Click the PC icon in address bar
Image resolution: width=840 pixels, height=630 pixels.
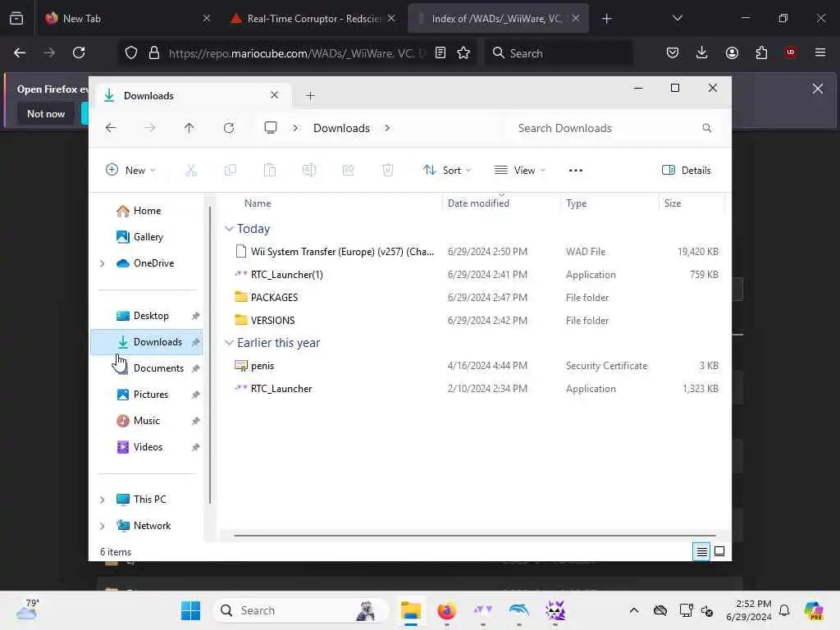click(x=271, y=127)
